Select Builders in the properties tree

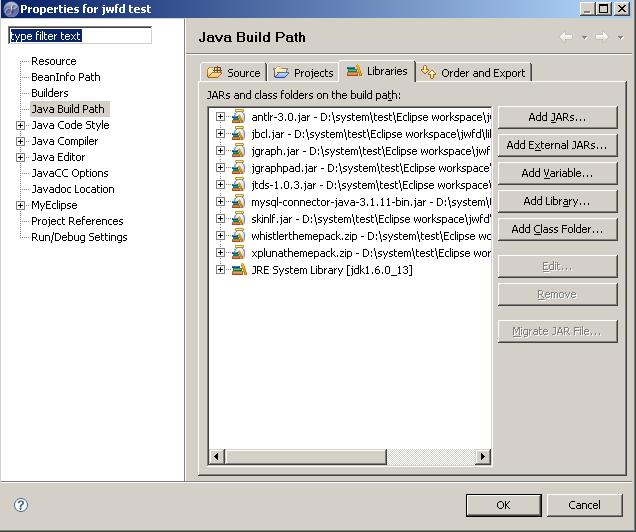50,93
